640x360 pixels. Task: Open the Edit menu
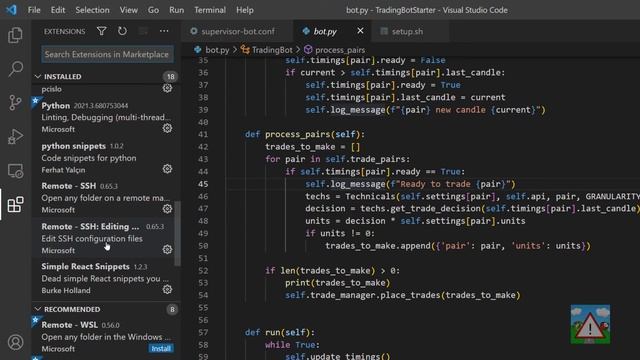point(58,10)
